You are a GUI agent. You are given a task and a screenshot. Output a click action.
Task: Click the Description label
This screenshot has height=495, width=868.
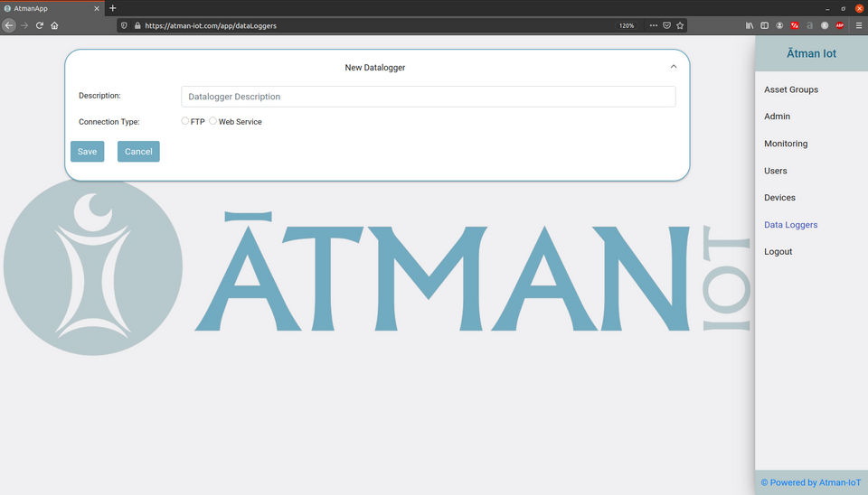pos(99,96)
